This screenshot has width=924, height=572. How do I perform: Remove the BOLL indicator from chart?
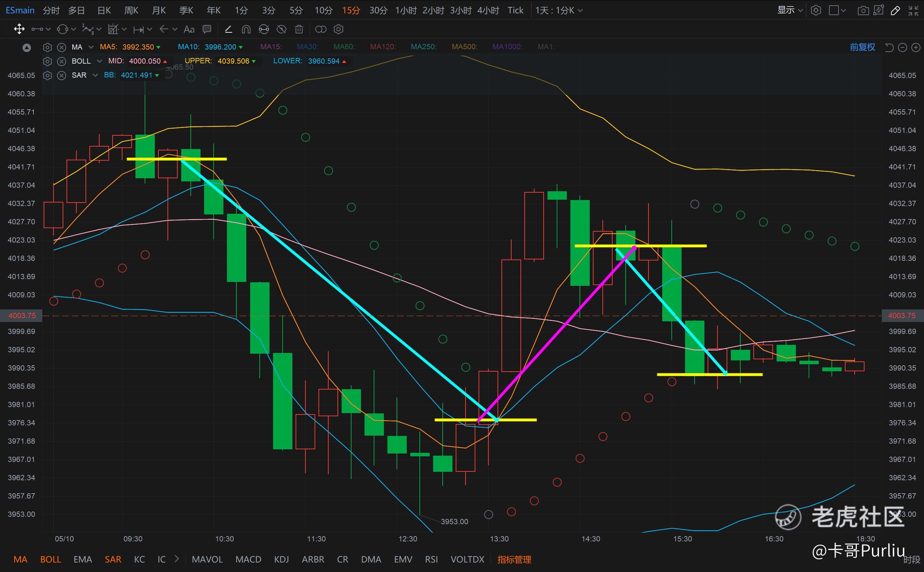(61, 61)
